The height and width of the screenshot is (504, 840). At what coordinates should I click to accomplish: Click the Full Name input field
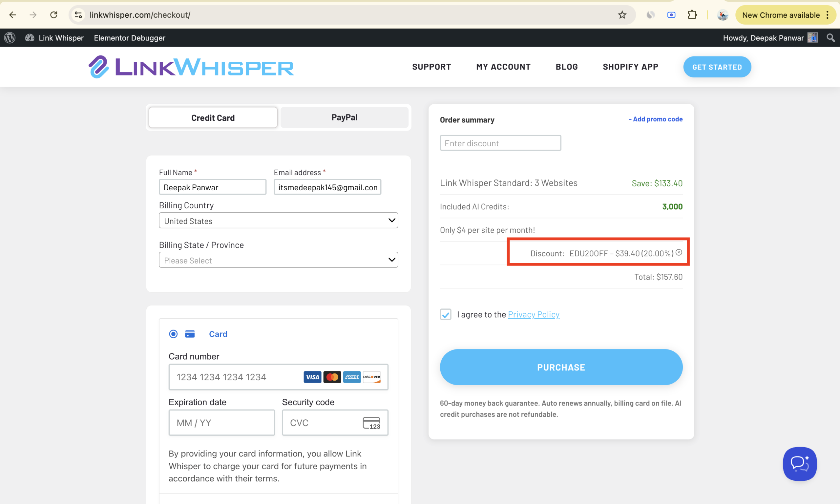point(213,187)
